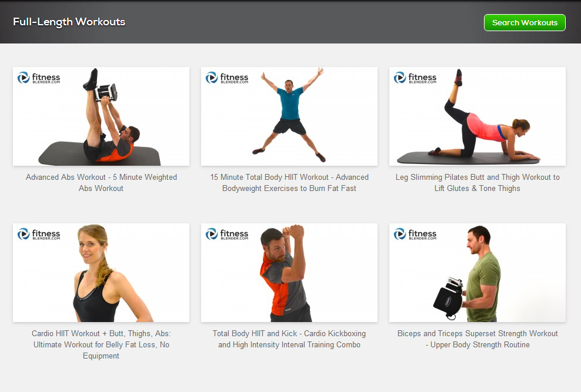
Task: Click the Search Workouts button
Action: (x=525, y=22)
